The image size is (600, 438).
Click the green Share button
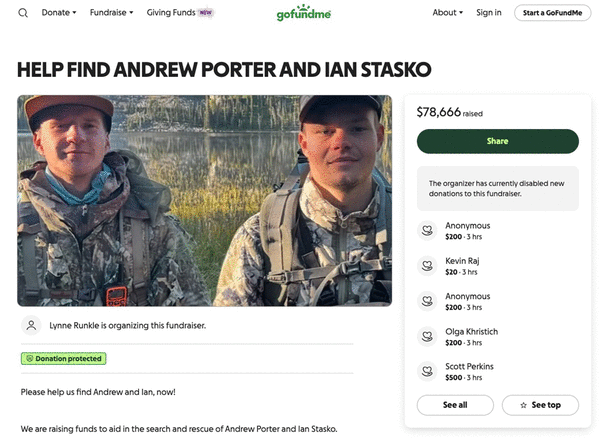coord(497,141)
